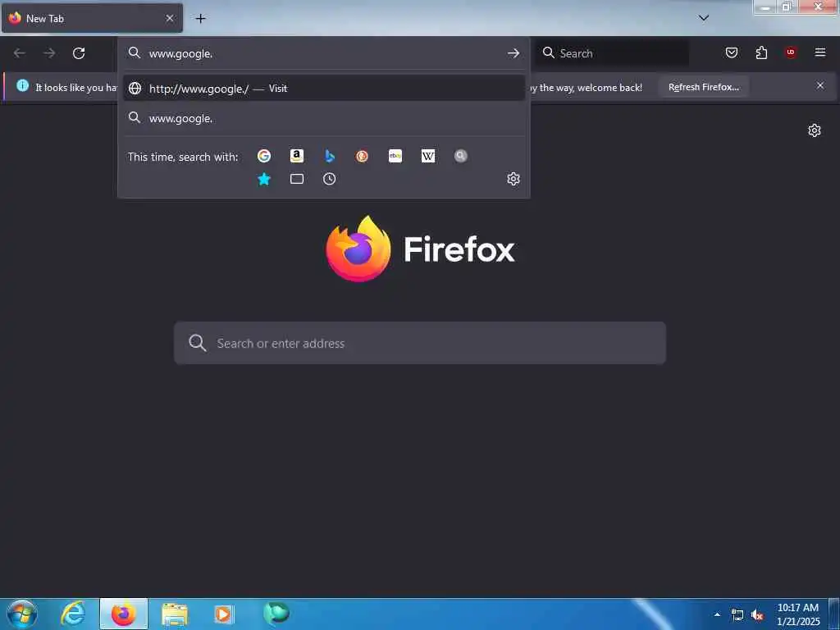Open the network status tray icon
The height and width of the screenshot is (630, 840).
pyautogui.click(x=737, y=615)
